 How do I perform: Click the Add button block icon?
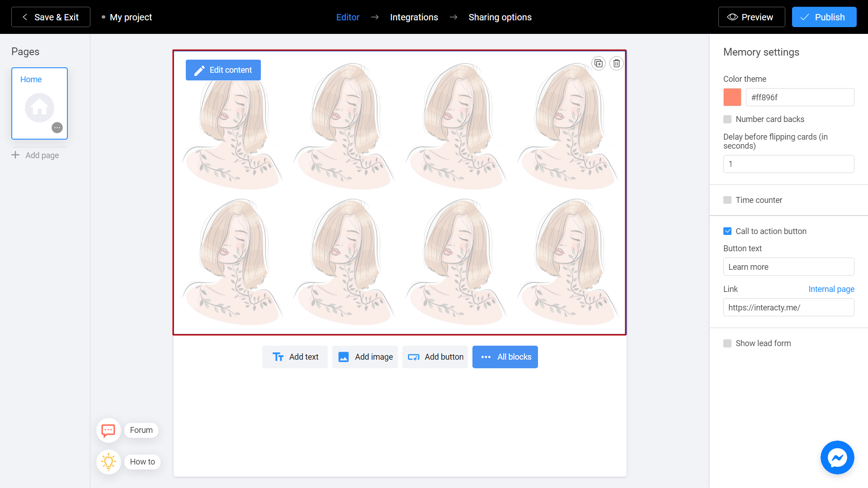pos(414,357)
